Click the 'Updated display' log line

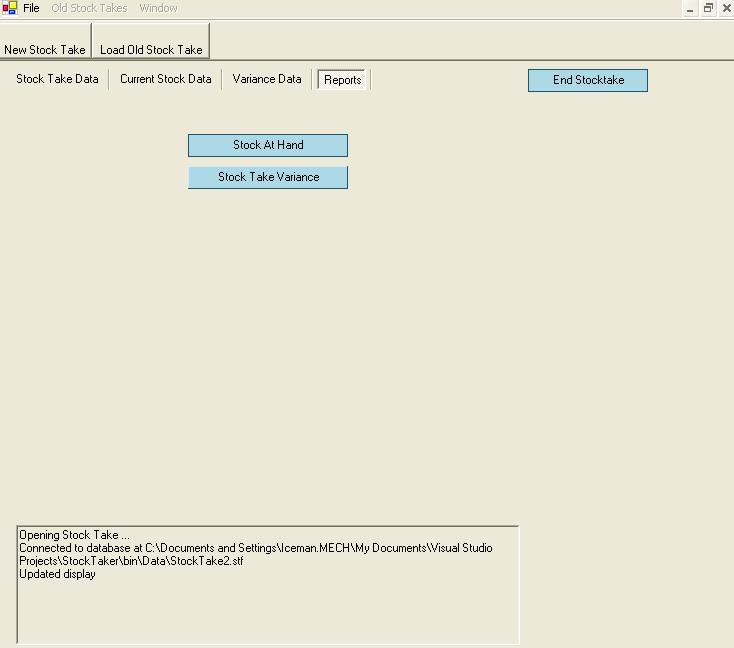[x=57, y=574]
